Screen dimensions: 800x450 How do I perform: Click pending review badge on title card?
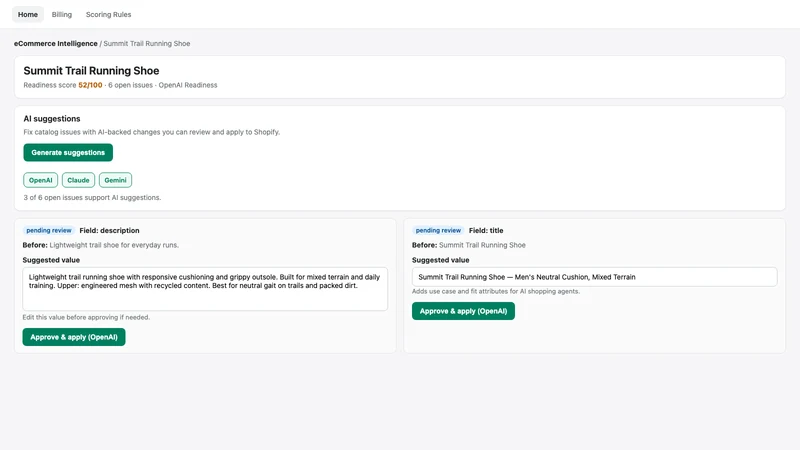click(x=438, y=231)
